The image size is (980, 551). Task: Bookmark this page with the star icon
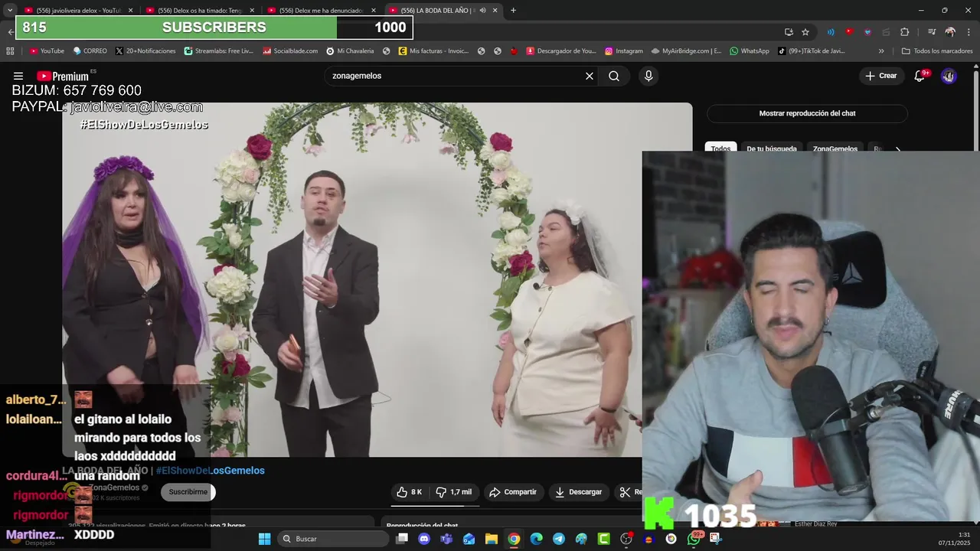click(x=805, y=31)
